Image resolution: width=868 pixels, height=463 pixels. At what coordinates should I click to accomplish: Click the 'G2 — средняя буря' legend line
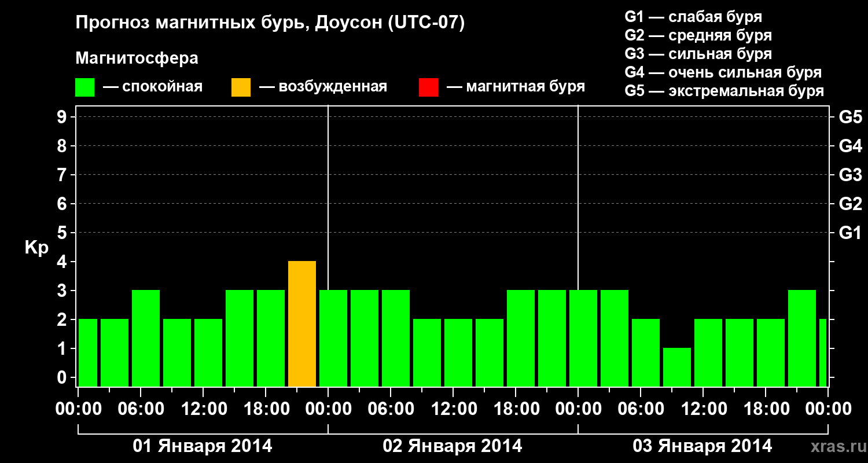(x=698, y=35)
